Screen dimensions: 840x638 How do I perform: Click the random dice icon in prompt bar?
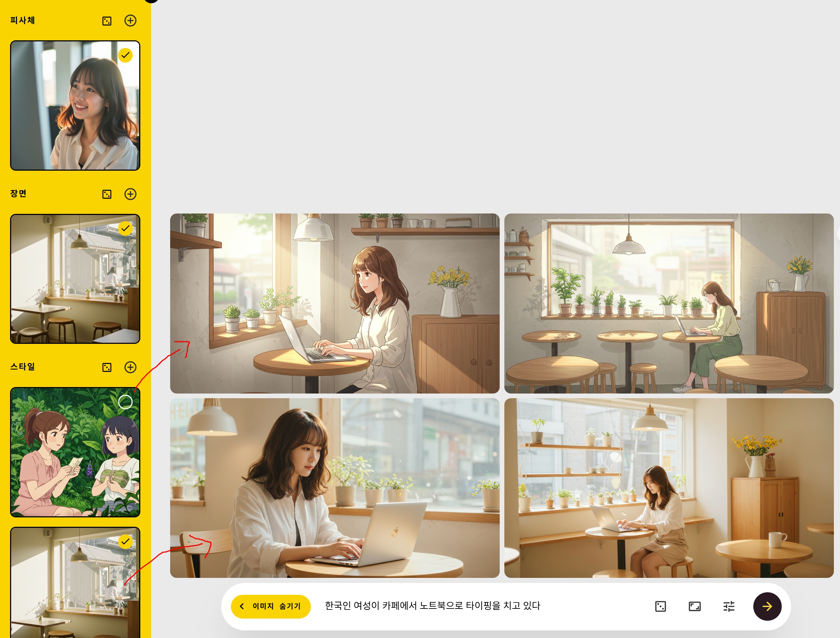(660, 606)
